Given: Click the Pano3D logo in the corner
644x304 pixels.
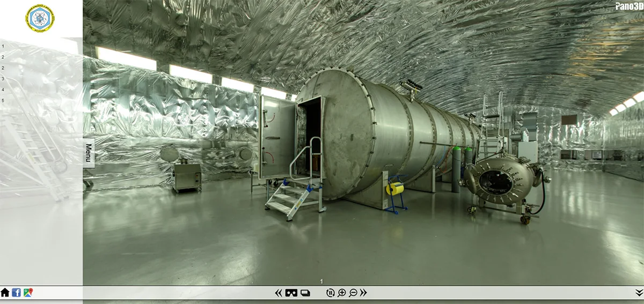Looking at the screenshot, I should [629, 5].
